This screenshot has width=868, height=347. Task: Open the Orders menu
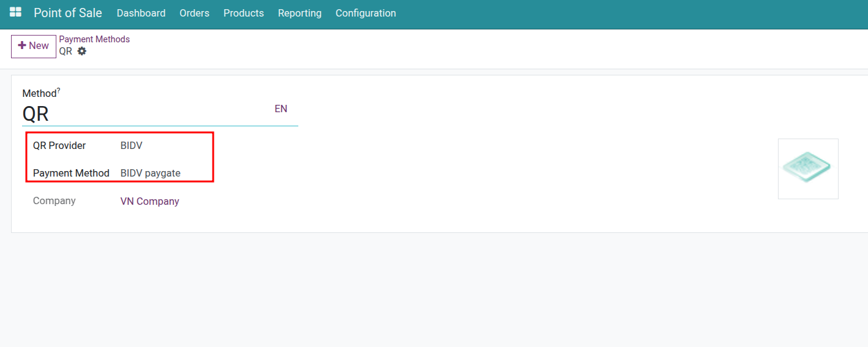[x=194, y=13]
